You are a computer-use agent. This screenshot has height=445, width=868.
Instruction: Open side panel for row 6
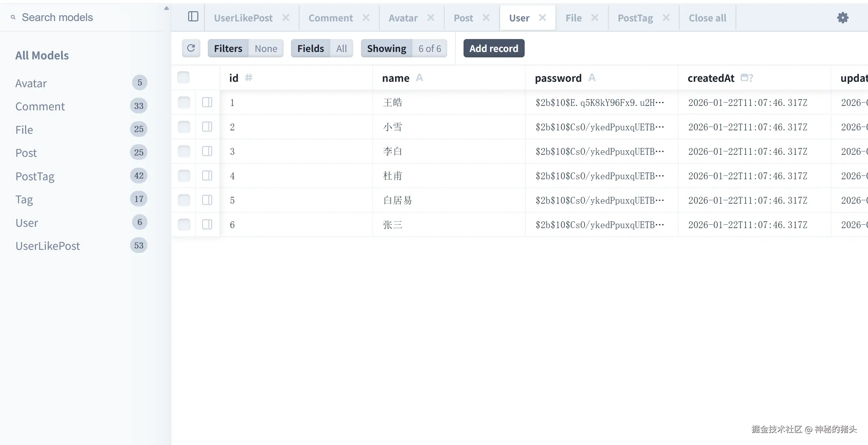(x=207, y=224)
